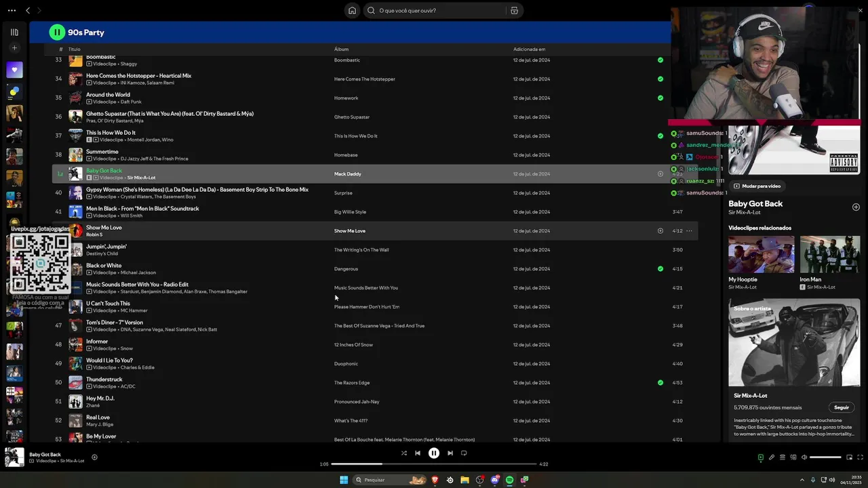Open artist Michael Jackson link
This screenshot has height=488, width=868.
click(138, 272)
